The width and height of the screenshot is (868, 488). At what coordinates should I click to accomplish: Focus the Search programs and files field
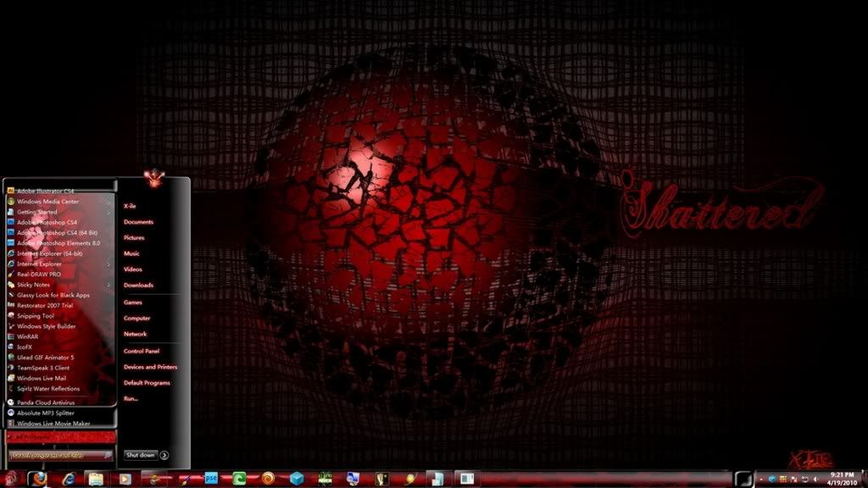click(x=61, y=455)
